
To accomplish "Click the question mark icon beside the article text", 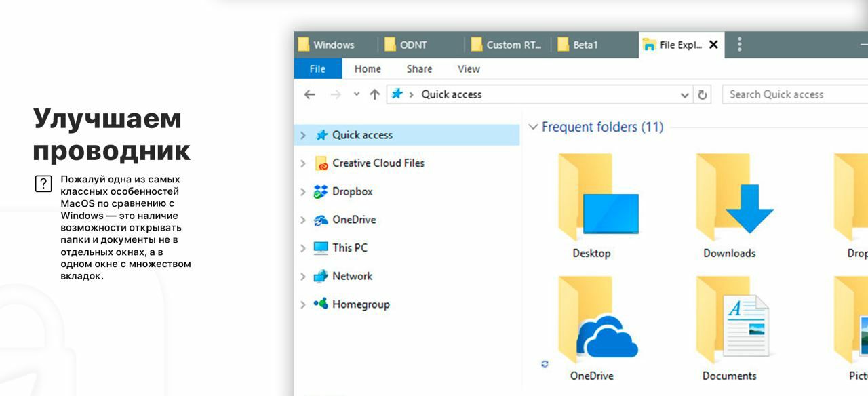I will pyautogui.click(x=43, y=184).
